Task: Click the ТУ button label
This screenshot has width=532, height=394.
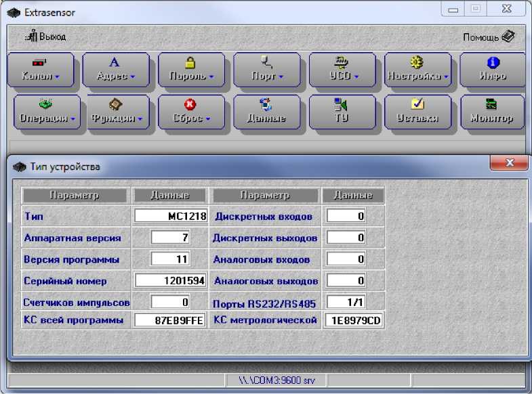Action: (x=342, y=118)
